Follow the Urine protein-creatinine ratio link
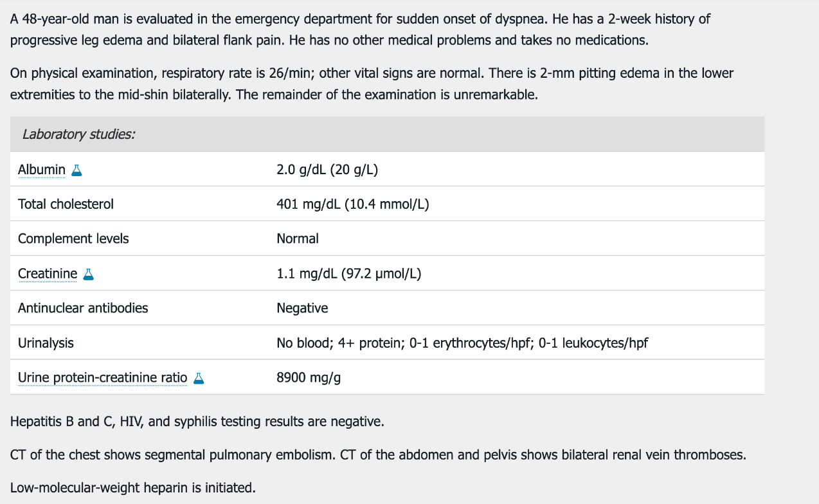 click(103, 378)
